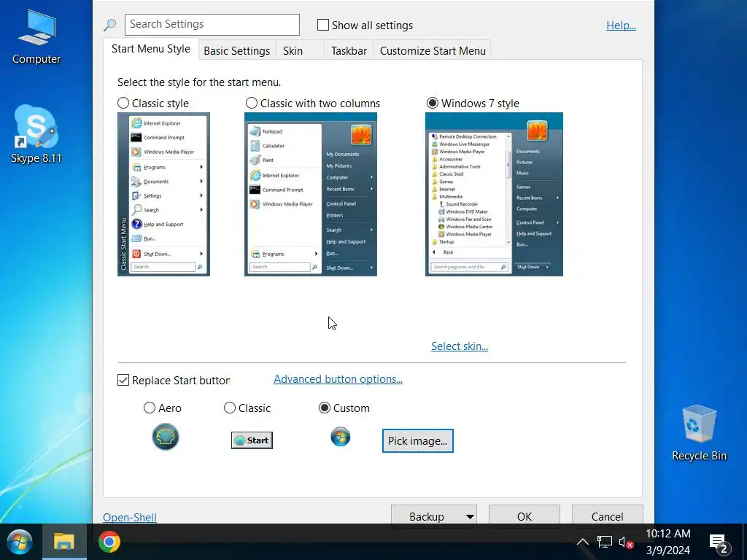Uncheck the Replace Start button checkbox

[x=123, y=380]
